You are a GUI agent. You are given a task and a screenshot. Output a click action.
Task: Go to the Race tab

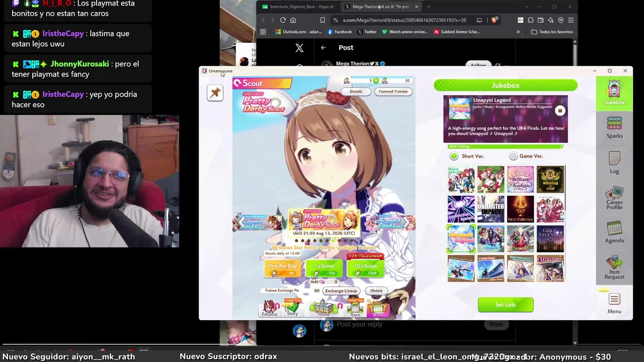(355, 308)
